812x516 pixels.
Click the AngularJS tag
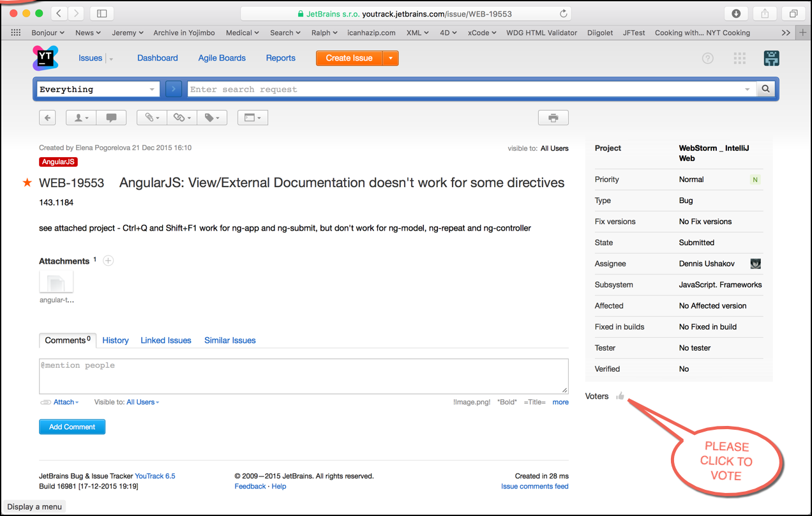tap(58, 162)
